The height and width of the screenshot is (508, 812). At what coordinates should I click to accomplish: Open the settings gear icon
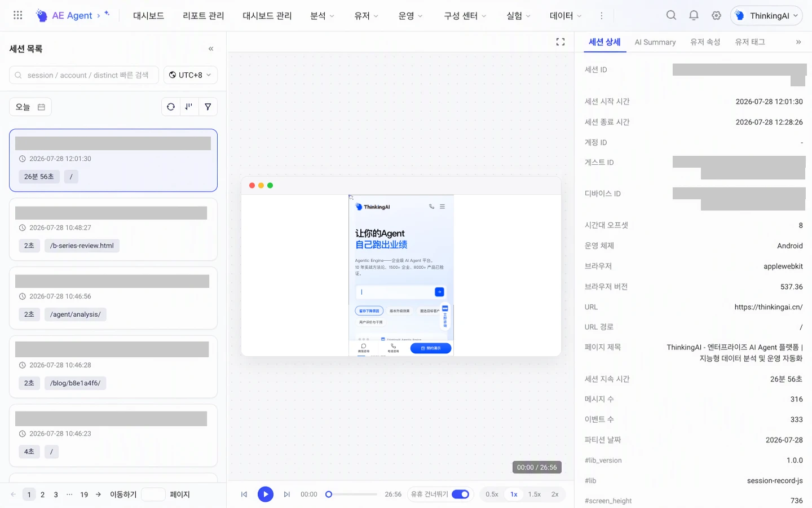(x=716, y=15)
